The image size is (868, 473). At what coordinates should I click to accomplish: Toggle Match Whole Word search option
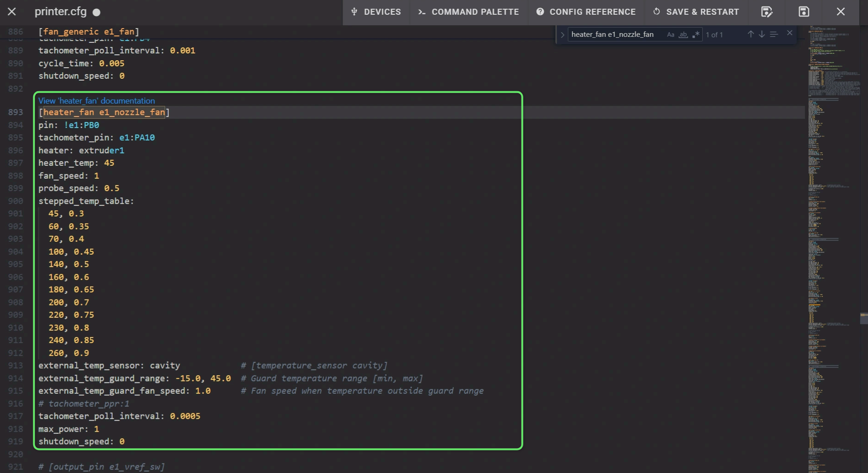click(x=683, y=35)
